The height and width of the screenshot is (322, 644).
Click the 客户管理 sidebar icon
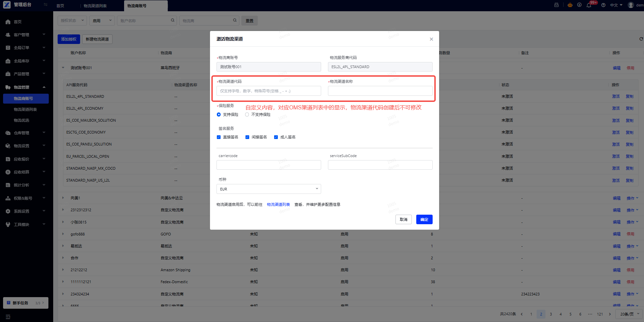[8, 35]
